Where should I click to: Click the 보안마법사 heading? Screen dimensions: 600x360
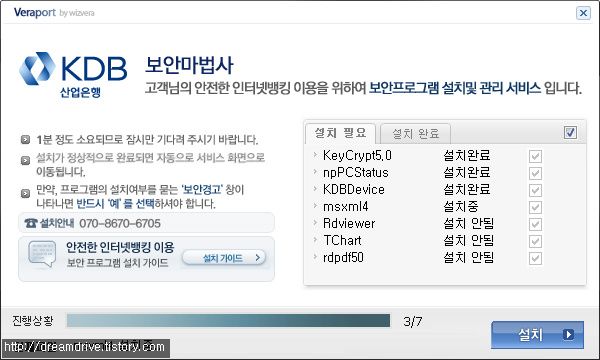(x=189, y=65)
